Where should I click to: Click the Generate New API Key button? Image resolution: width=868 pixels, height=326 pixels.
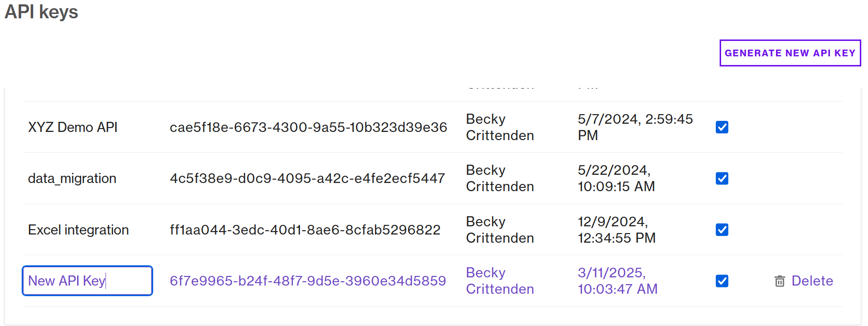[x=790, y=53]
